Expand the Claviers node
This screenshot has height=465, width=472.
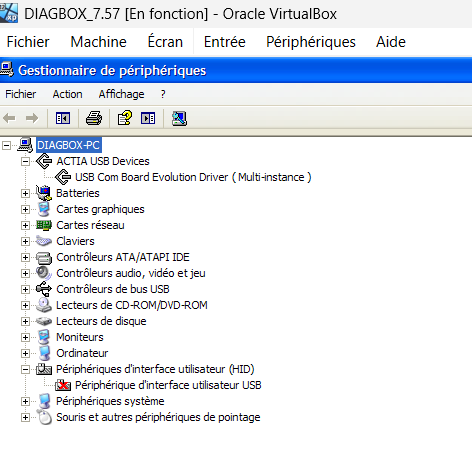coord(25,241)
